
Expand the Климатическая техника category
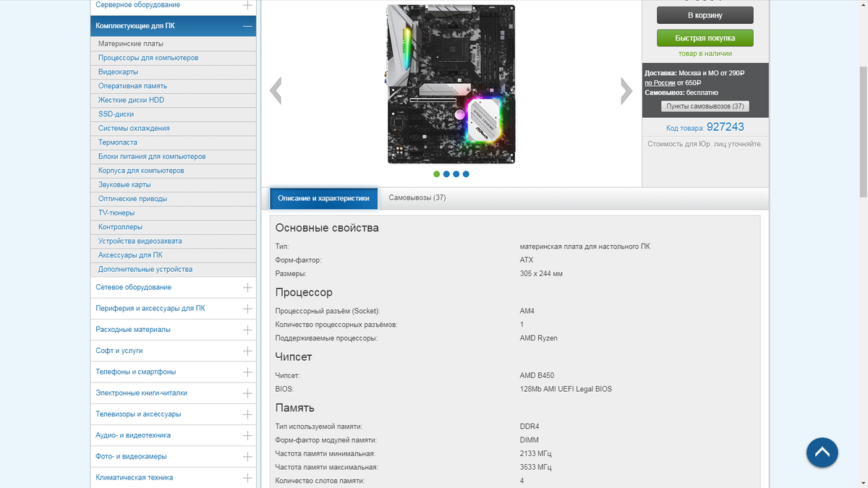point(247,478)
